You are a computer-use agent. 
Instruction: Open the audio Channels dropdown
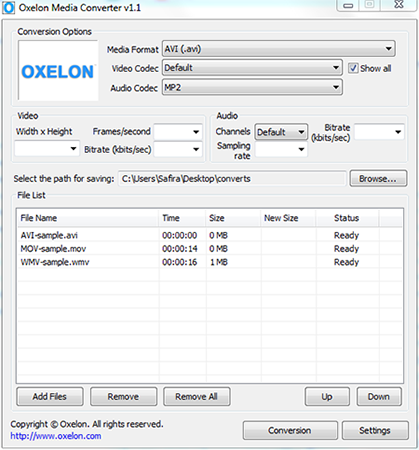(281, 132)
